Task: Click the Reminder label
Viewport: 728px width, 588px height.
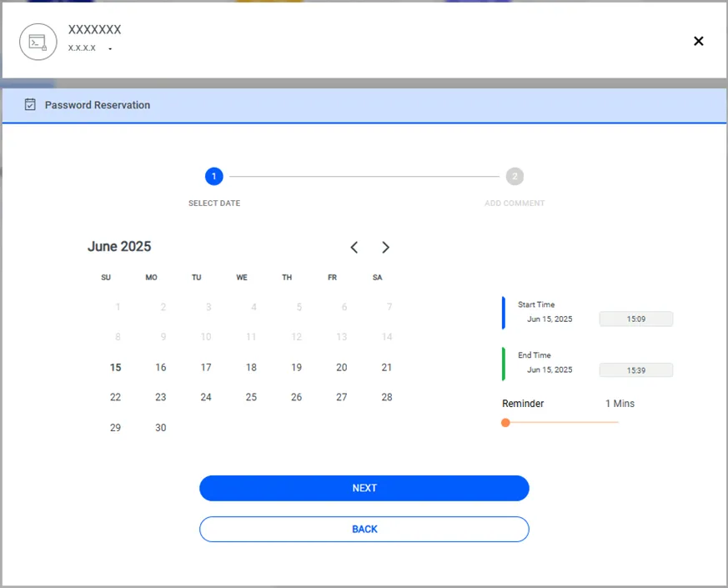Action: pos(523,404)
